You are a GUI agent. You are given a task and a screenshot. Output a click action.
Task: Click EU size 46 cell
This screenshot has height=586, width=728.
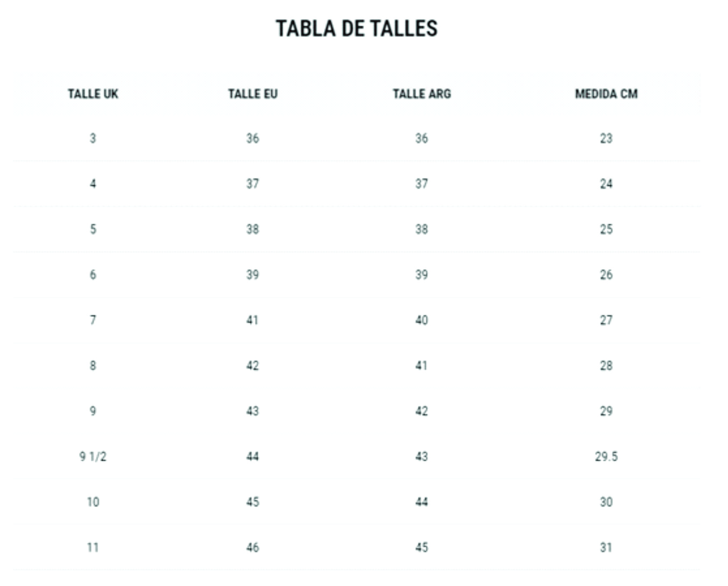(x=253, y=548)
